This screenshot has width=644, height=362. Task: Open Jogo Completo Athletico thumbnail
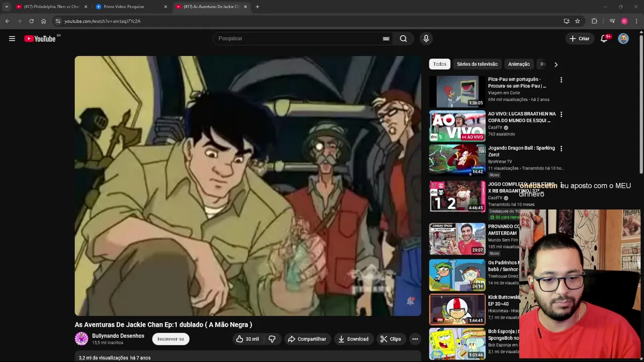[x=457, y=197]
